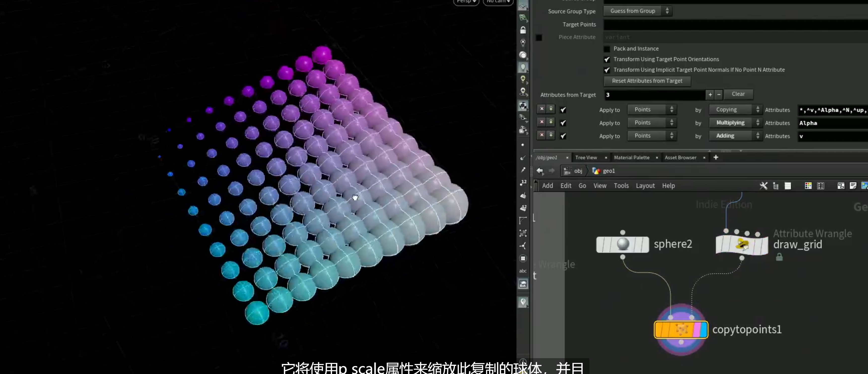Click the Attributes from Target count field
The image size is (868, 374).
click(x=654, y=95)
